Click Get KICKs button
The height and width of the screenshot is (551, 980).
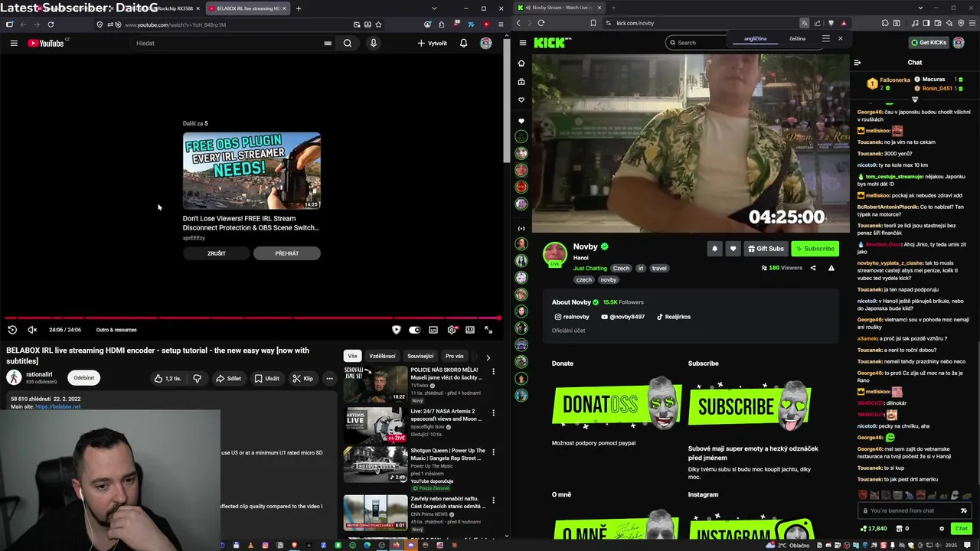[x=929, y=43]
